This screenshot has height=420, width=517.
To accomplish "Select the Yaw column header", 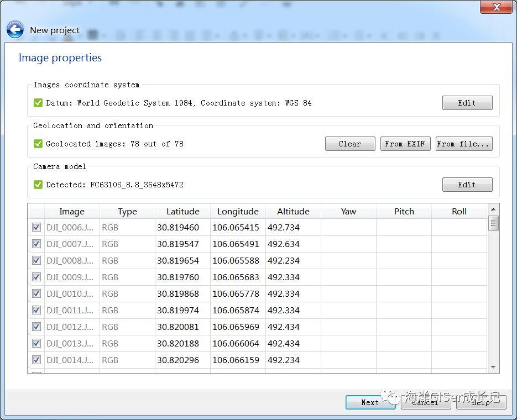I will (348, 212).
